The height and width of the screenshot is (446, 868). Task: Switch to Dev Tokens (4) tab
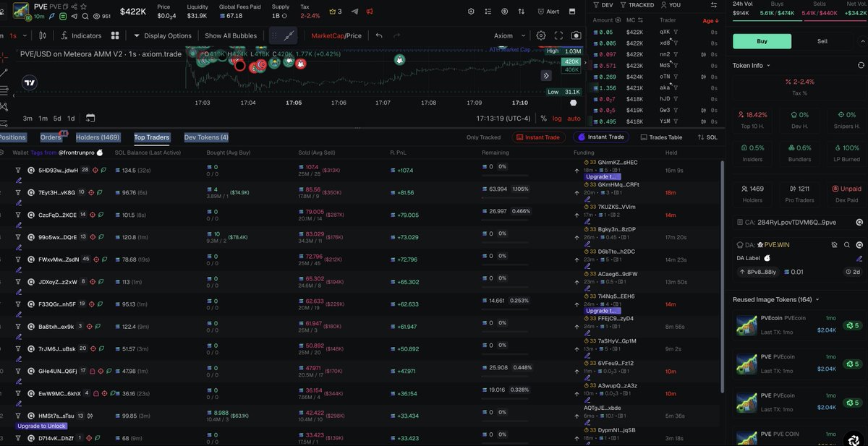tap(206, 137)
